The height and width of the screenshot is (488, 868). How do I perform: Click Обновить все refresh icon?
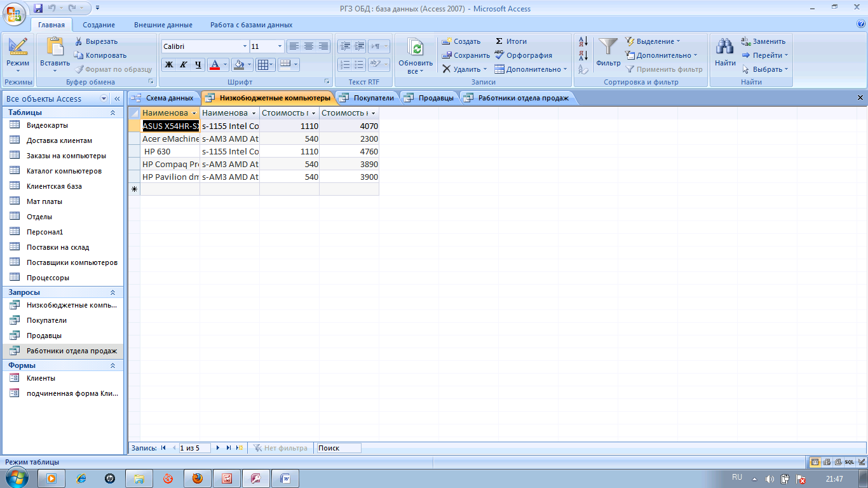click(416, 49)
